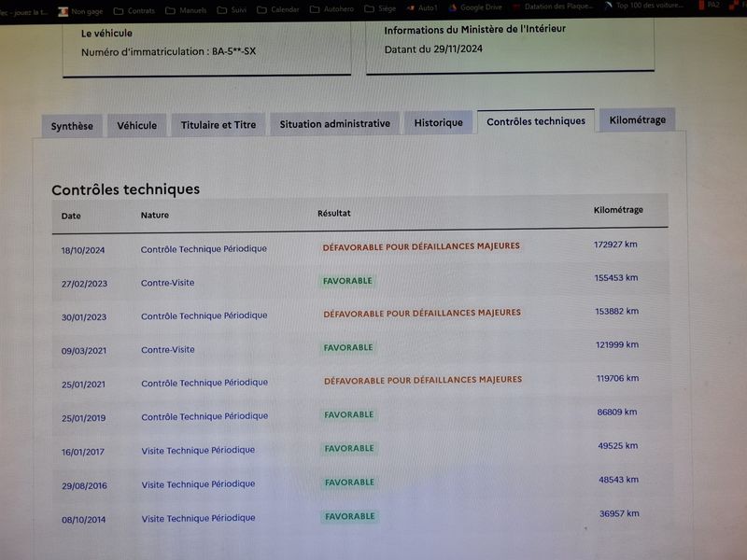Select the date 18/10/2024
Viewport: 747px width, 560px height.
coord(83,250)
